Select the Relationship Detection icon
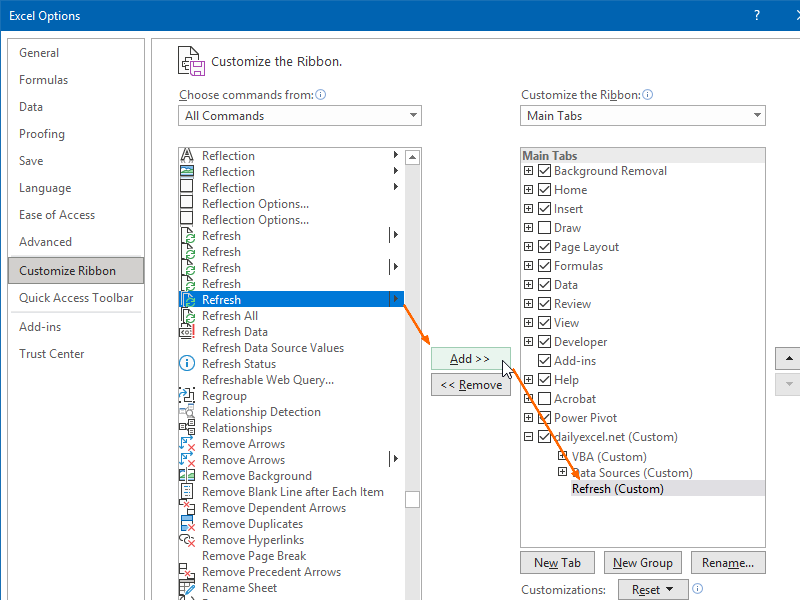 coord(187,411)
